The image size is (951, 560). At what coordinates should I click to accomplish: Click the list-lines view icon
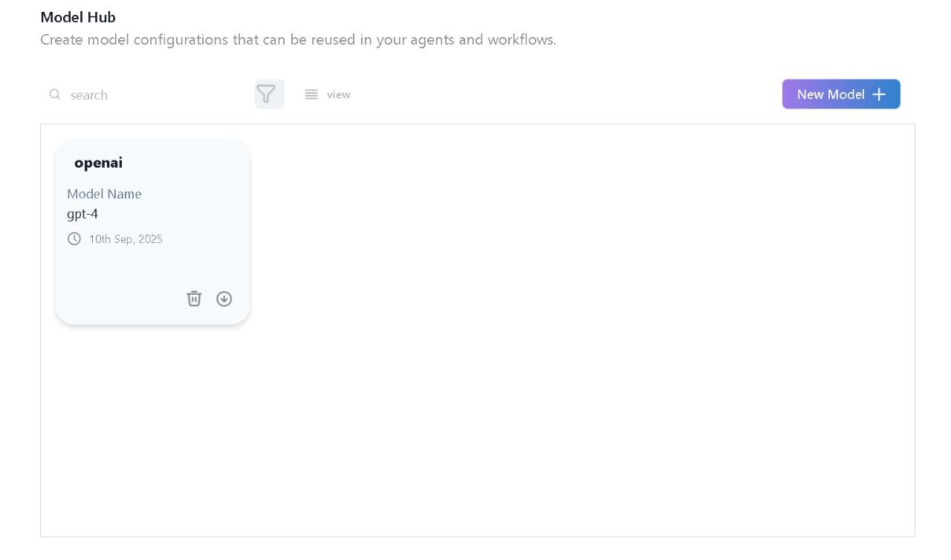pos(311,94)
